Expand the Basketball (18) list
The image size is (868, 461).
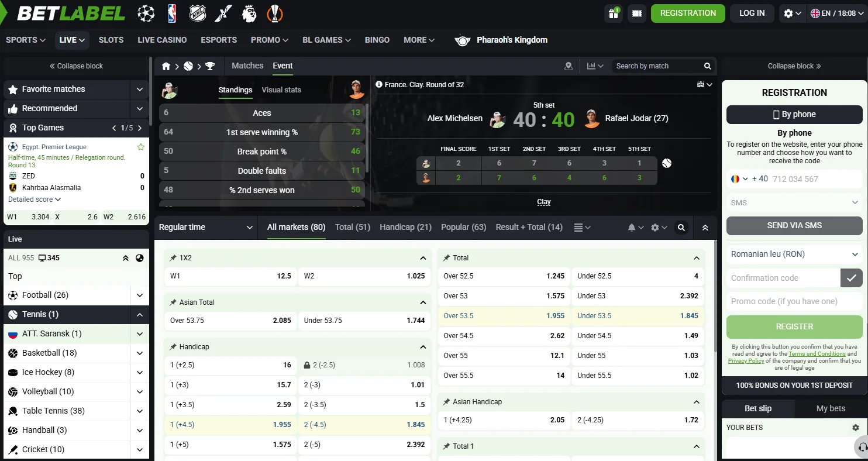(140, 353)
